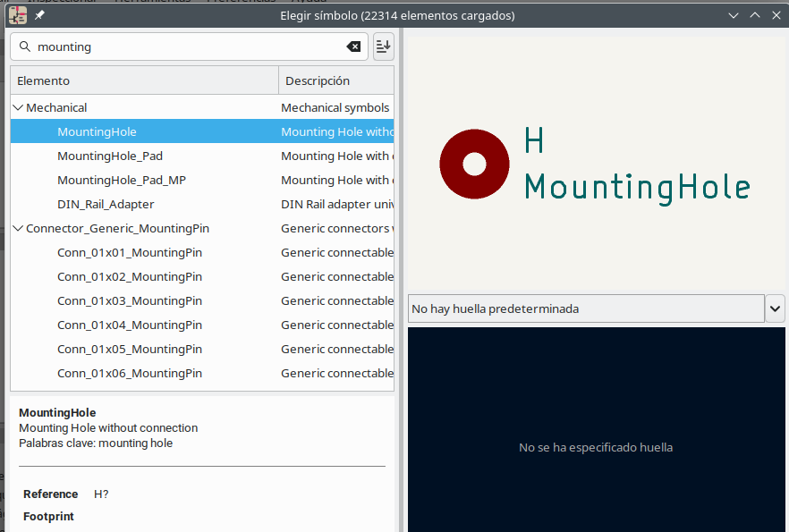Collapse the Mechanical library group
Image resolution: width=789 pixels, height=532 pixels.
point(18,107)
